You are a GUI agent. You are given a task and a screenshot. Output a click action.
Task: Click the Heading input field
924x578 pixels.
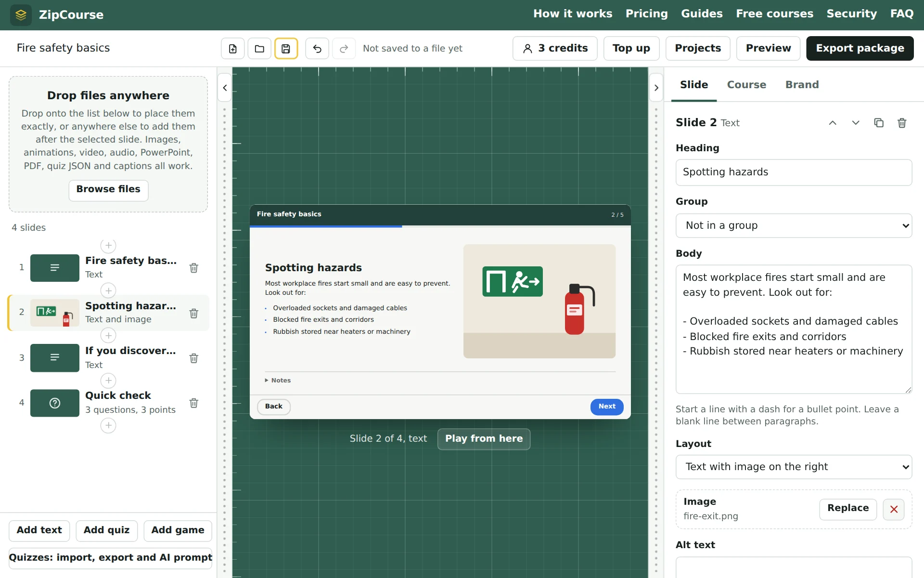coord(794,172)
